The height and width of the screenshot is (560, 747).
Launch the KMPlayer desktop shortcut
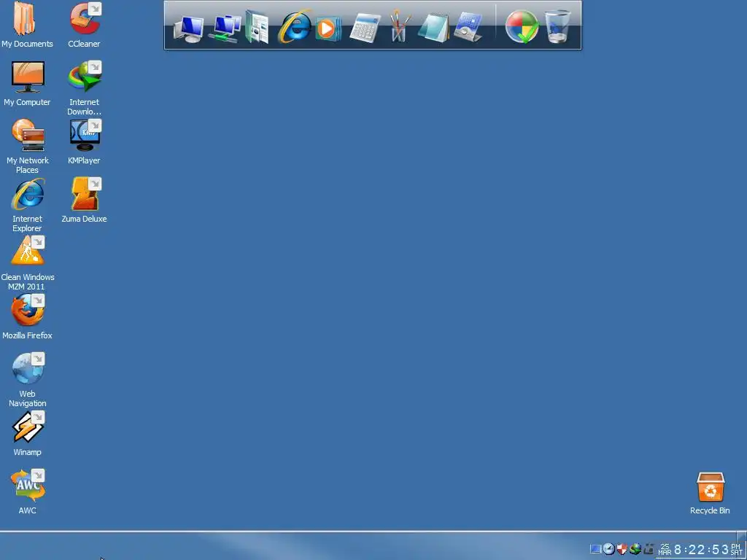[x=84, y=142]
